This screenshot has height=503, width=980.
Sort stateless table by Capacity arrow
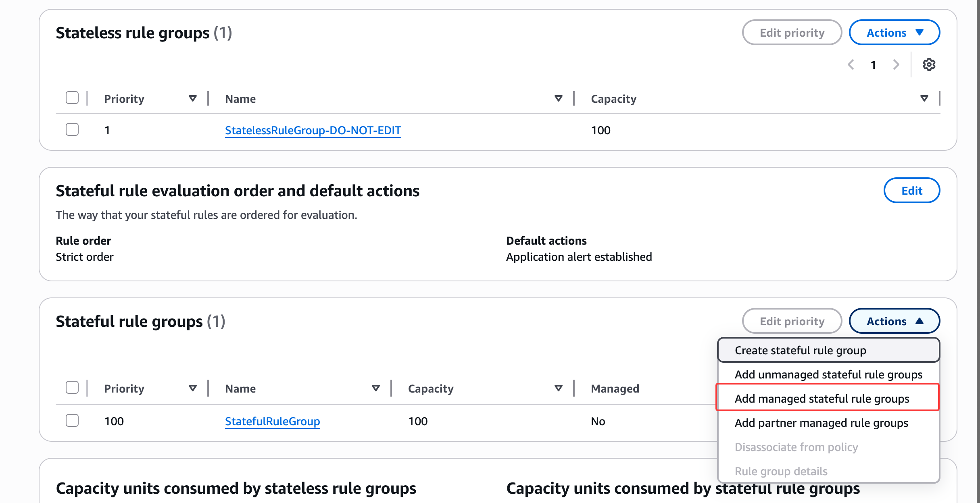[924, 98]
